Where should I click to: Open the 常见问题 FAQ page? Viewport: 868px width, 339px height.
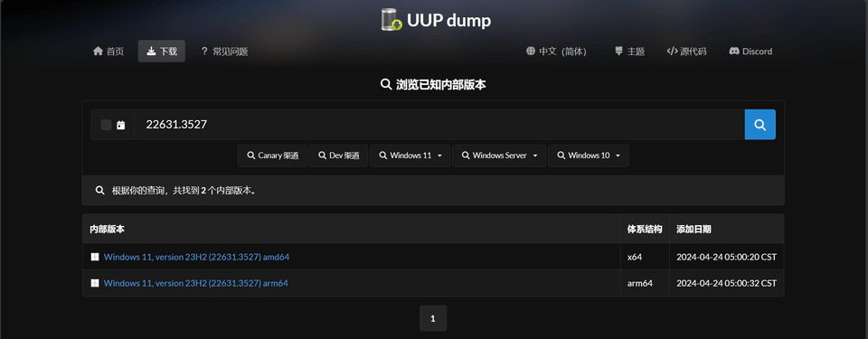point(224,52)
